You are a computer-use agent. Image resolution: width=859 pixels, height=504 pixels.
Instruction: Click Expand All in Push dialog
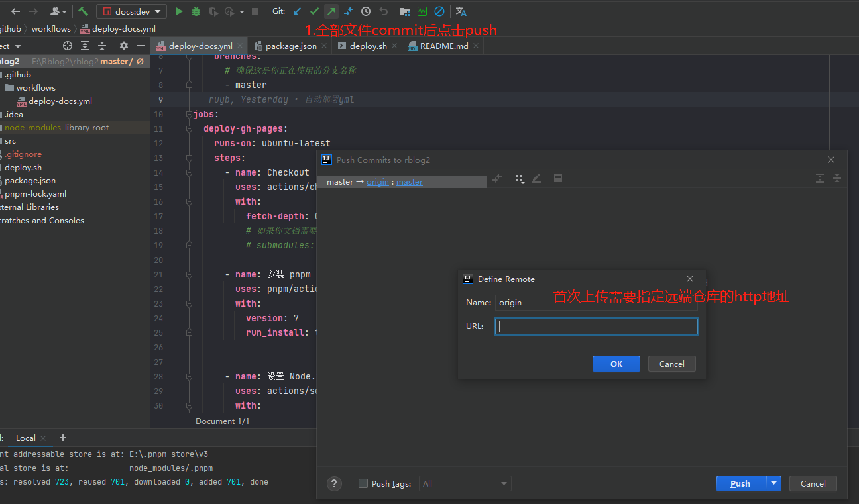click(x=820, y=179)
